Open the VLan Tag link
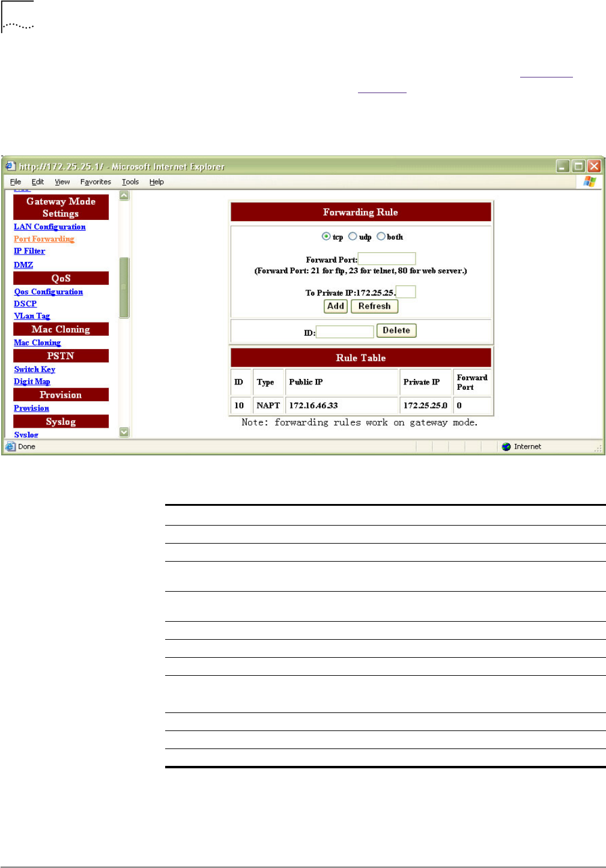Viewport: 606px width, 868px height. (32, 316)
